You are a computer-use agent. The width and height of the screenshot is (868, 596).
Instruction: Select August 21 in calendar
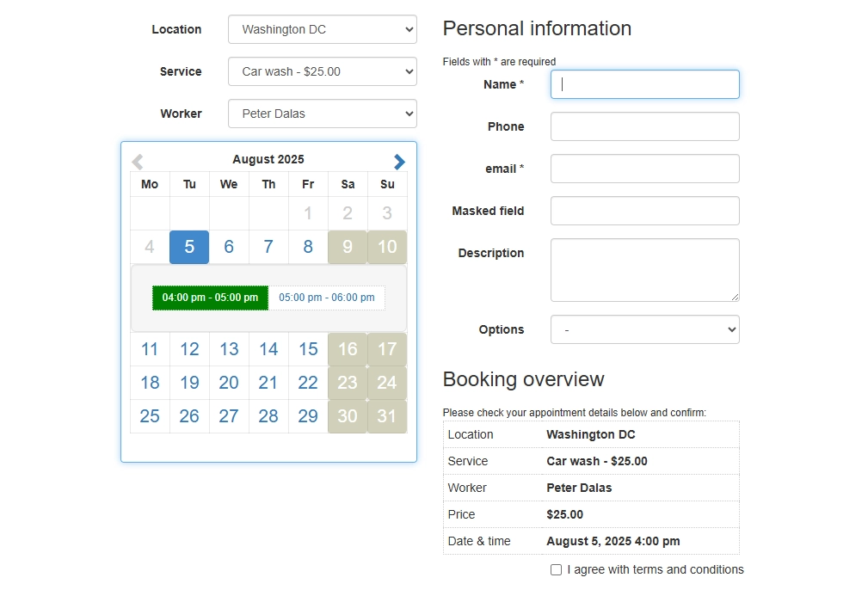[268, 383]
